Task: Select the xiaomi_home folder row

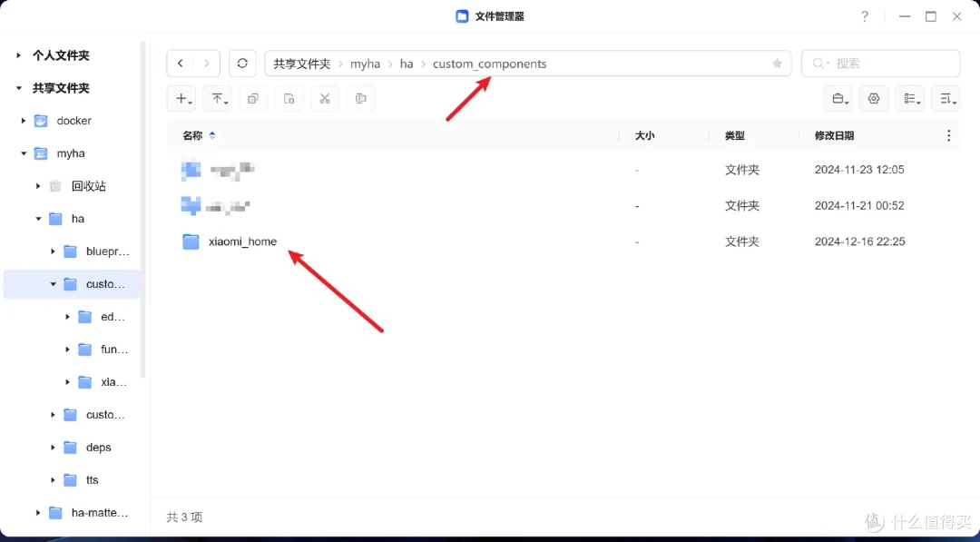Action: 563,241
